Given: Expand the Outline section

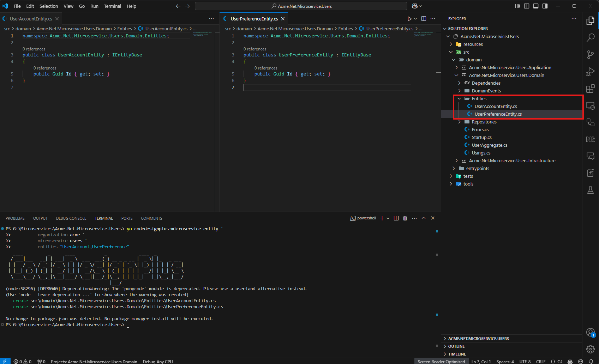Looking at the screenshot, I should click(x=511, y=346).
